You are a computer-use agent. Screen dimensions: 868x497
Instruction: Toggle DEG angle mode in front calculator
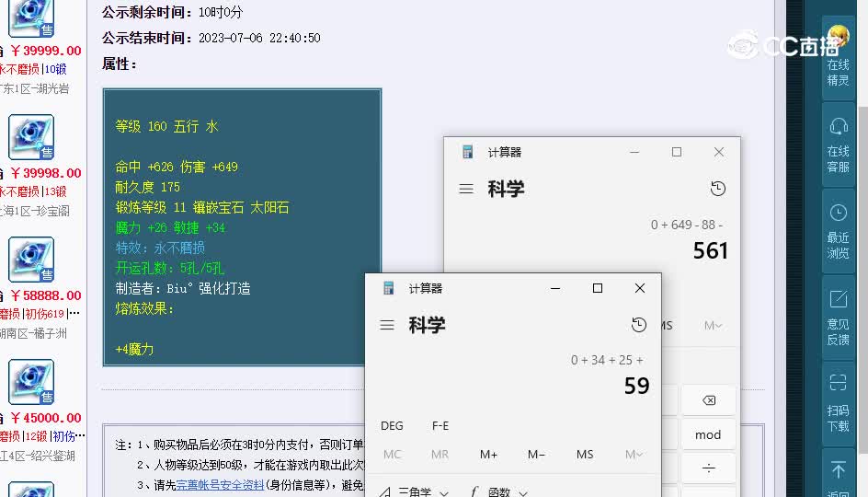(392, 425)
